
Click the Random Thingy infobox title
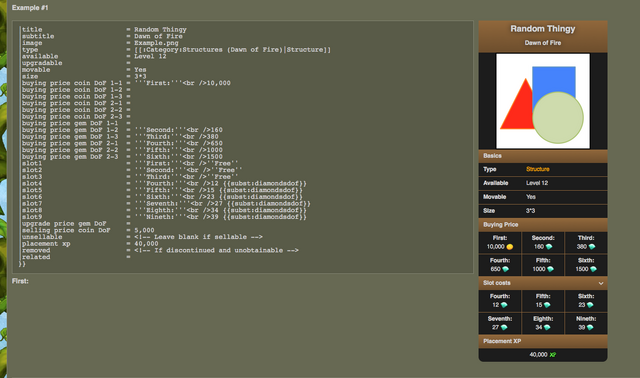pos(543,29)
